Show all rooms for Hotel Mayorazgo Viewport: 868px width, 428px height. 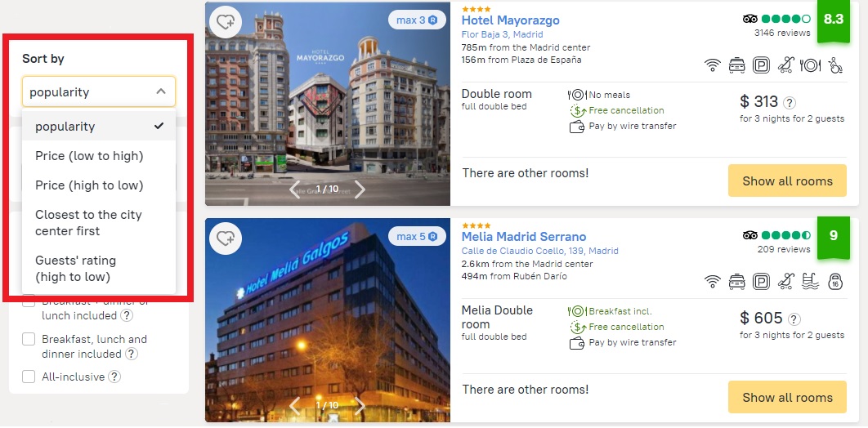[x=787, y=181]
